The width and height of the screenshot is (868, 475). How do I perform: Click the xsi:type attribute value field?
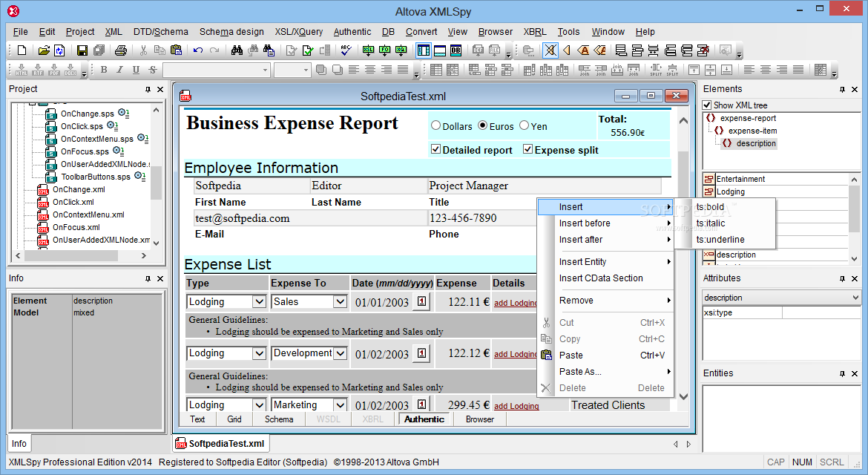821,312
